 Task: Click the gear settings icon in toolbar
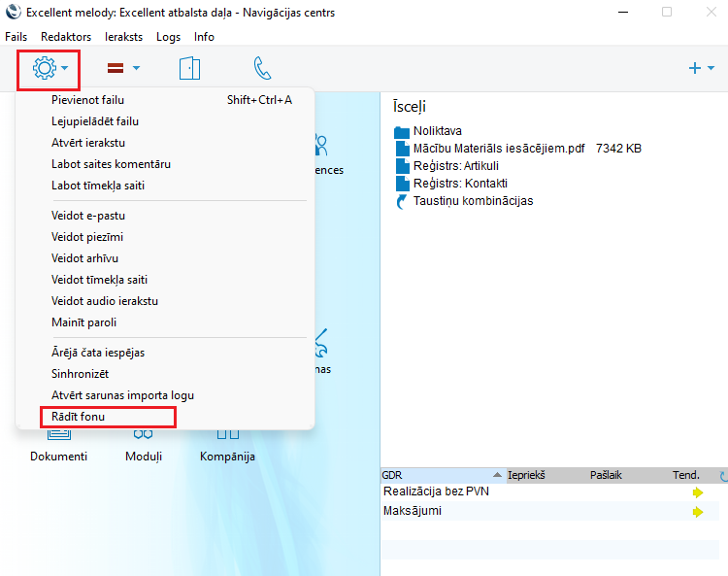tap(45, 68)
